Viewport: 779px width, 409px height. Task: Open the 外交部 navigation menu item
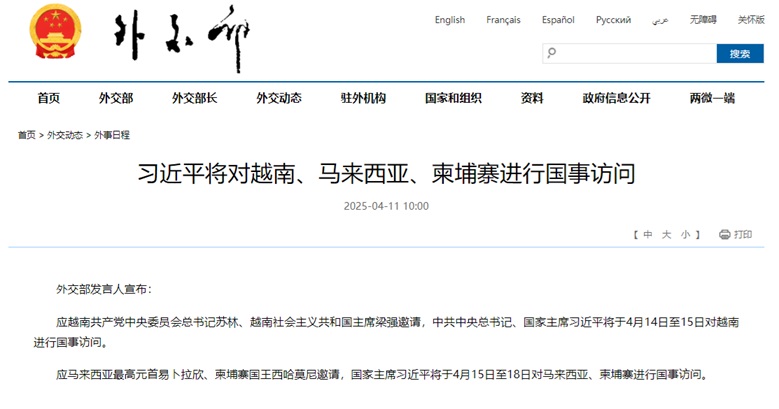pyautogui.click(x=116, y=98)
